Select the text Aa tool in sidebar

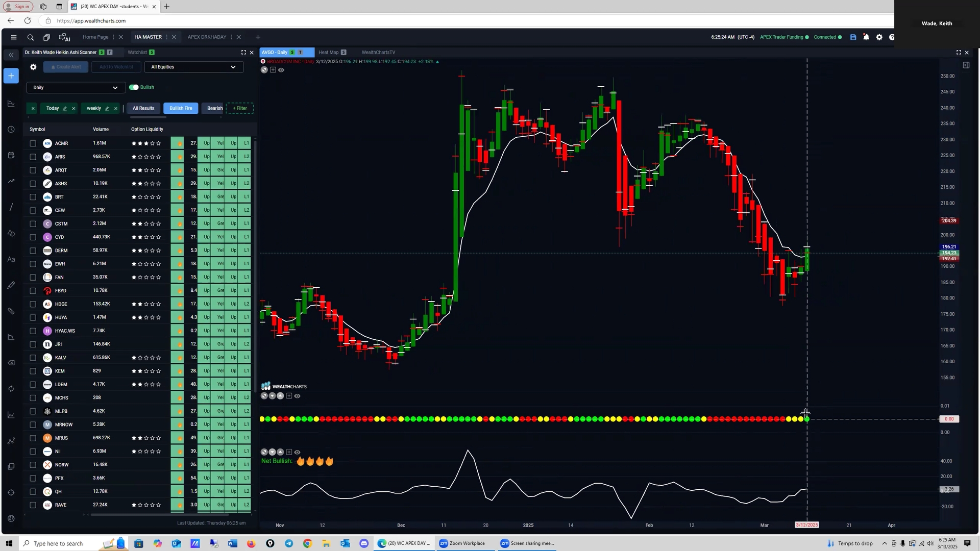(11, 259)
